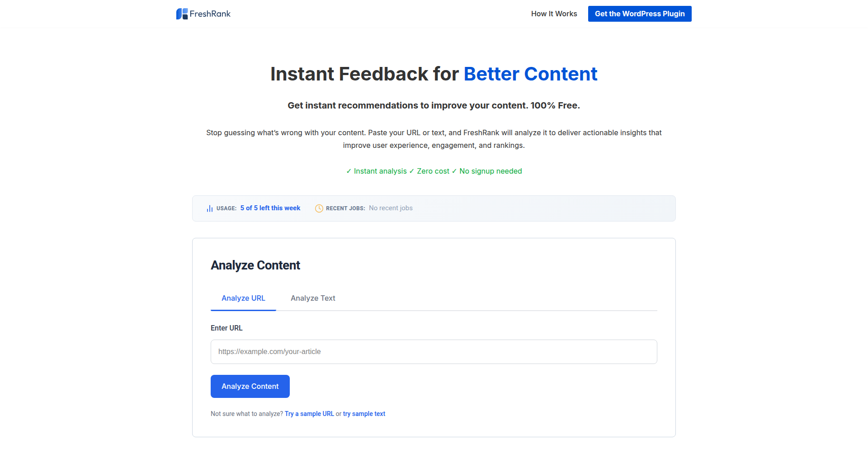Select the try sample text link
868x449 pixels.
[x=364, y=414]
